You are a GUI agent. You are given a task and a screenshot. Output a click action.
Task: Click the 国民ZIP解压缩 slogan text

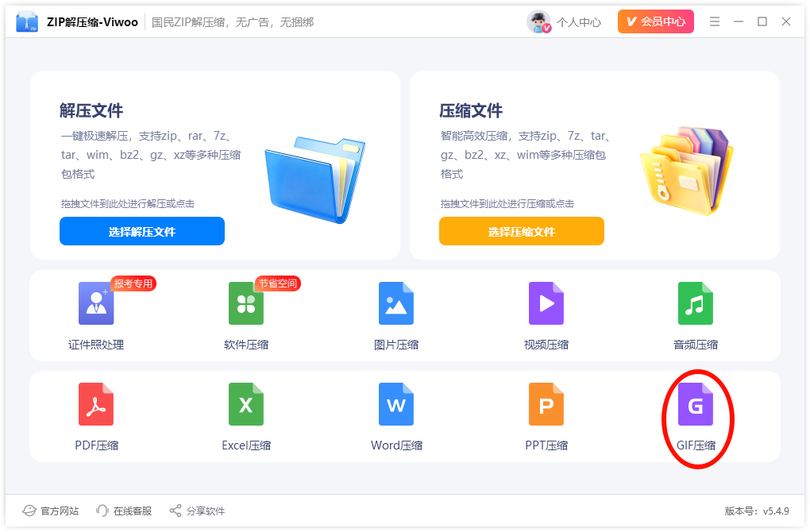point(233,22)
